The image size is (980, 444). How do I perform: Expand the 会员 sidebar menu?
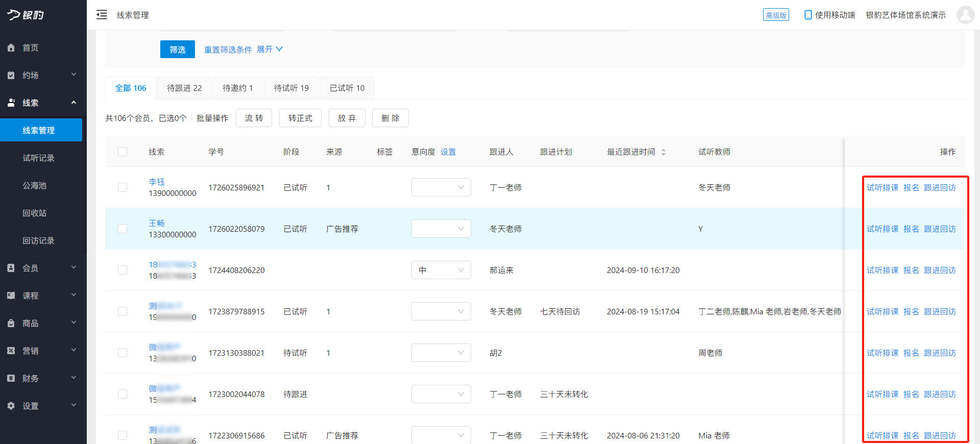[43, 268]
